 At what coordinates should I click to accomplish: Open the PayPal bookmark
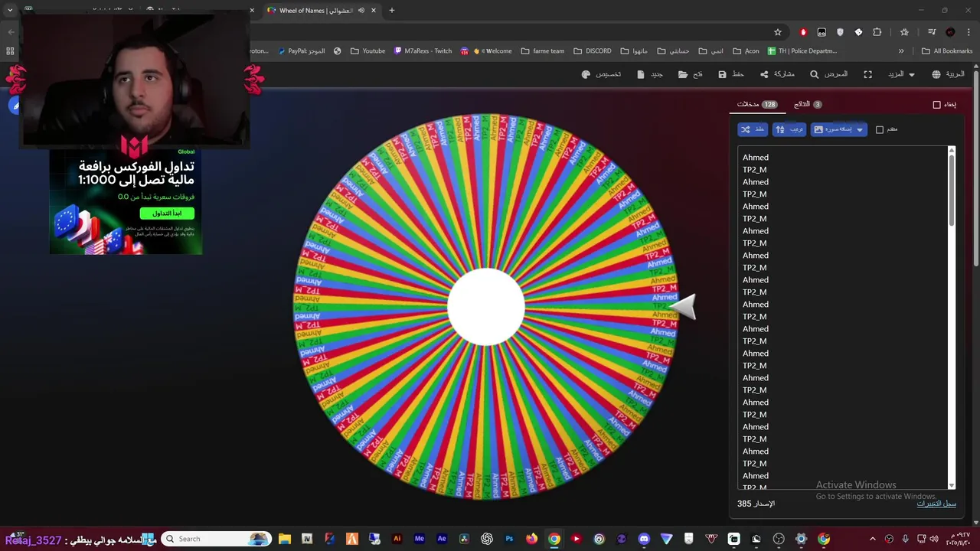302,51
